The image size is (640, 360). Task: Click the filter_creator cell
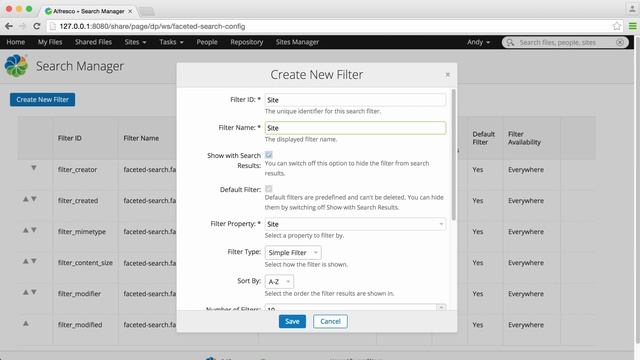[x=78, y=169]
